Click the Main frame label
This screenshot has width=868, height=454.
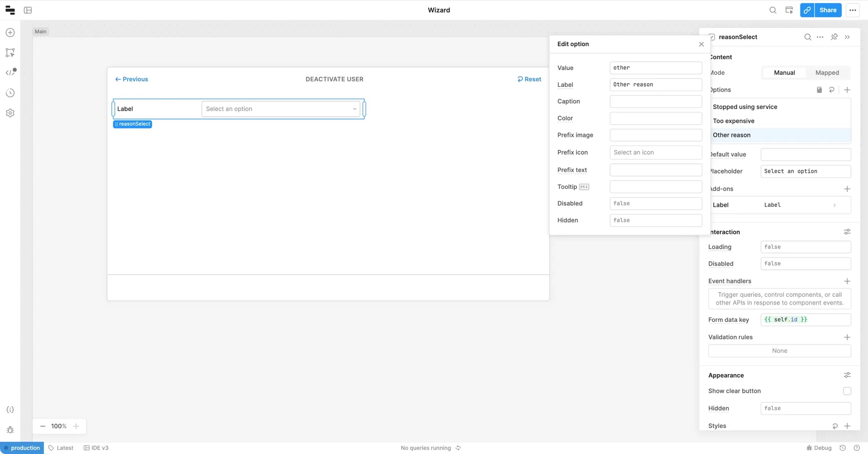[41, 31]
